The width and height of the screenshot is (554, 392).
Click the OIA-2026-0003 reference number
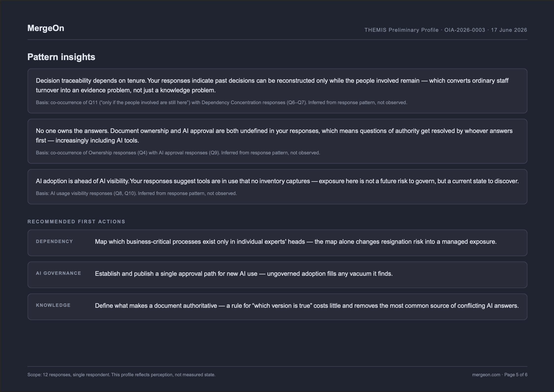[465, 30]
